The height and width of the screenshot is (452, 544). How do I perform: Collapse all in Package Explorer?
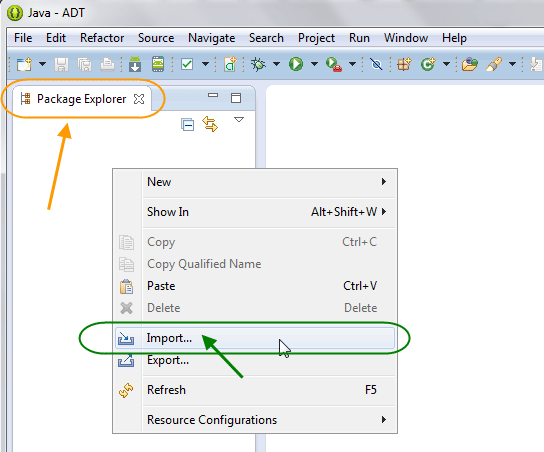pos(187,125)
